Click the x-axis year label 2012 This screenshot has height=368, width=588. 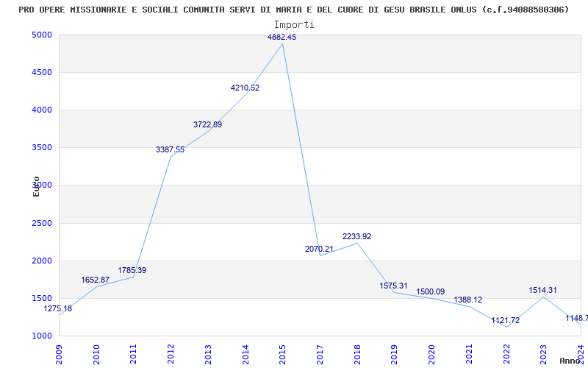tap(171, 355)
